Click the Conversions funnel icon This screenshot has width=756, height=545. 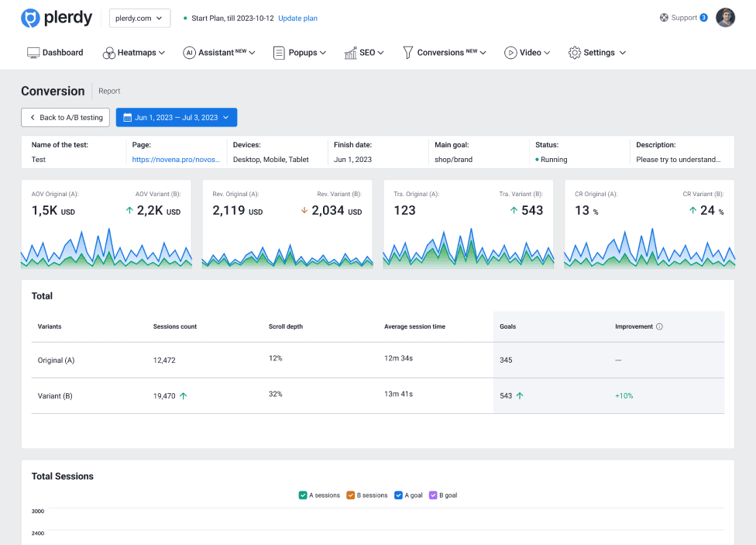[407, 53]
